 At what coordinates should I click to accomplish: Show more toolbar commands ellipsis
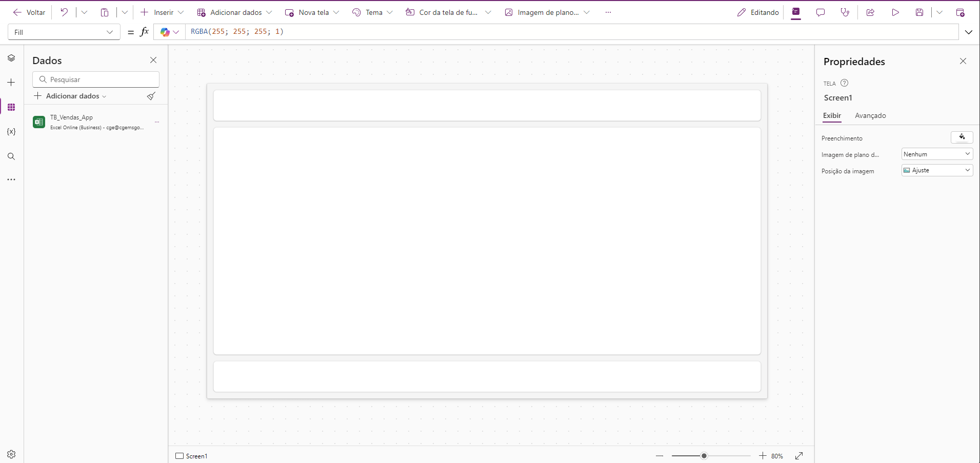pyautogui.click(x=608, y=12)
